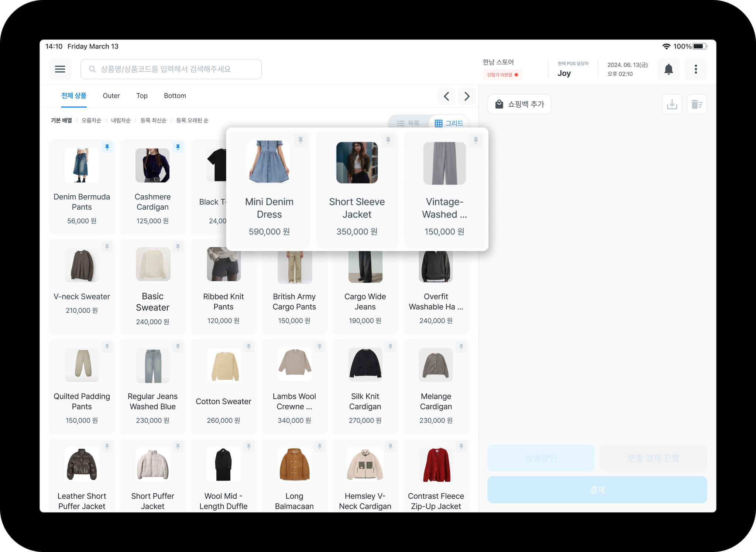Pin the Long Balmacaan
The width and height of the screenshot is (756, 552).
[x=320, y=446]
